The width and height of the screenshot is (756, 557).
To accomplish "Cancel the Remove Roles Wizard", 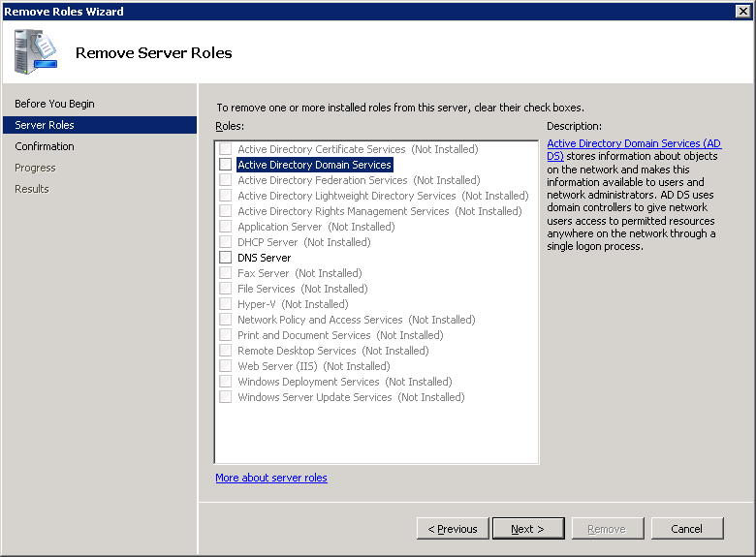I will [687, 529].
